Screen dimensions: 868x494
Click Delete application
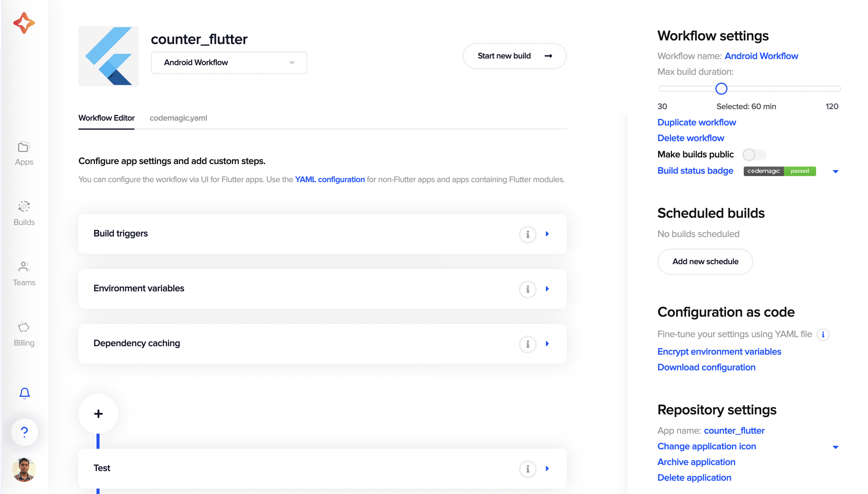click(694, 477)
